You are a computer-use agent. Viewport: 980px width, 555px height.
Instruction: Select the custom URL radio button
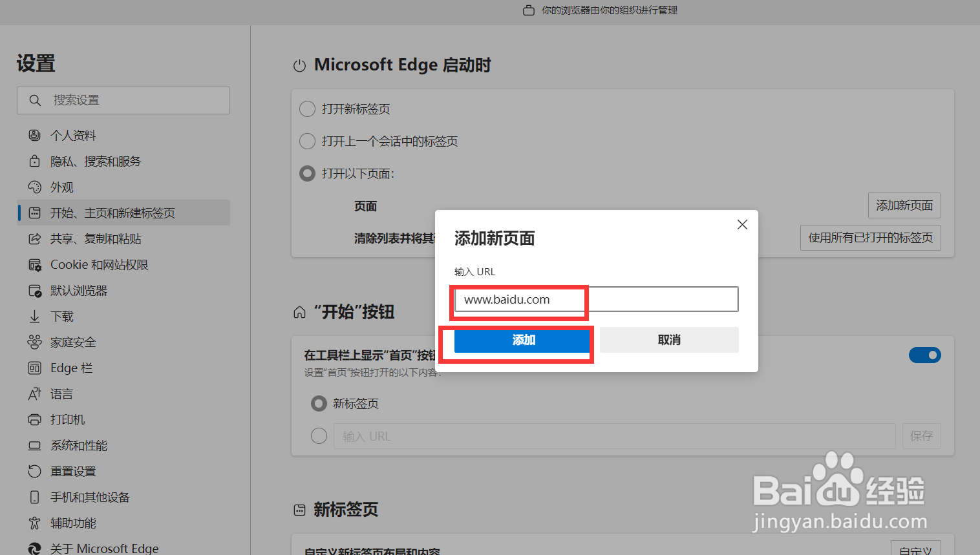click(x=319, y=436)
